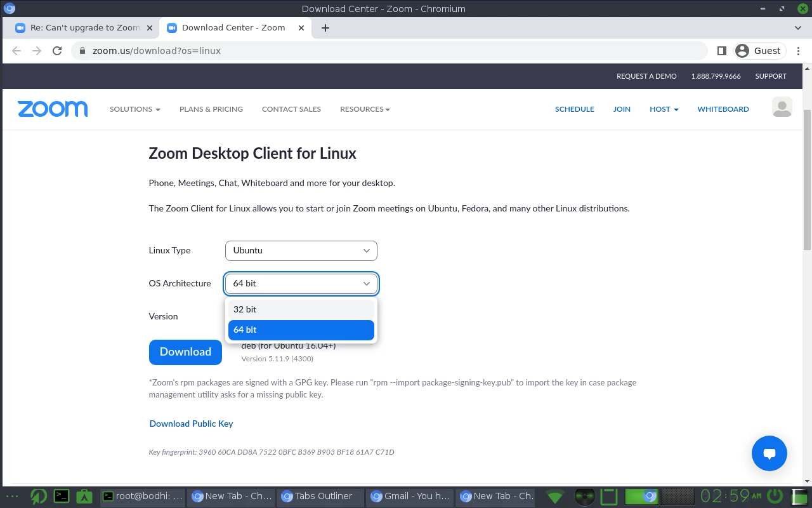Switch to Gmail Chromium window

tap(411, 496)
